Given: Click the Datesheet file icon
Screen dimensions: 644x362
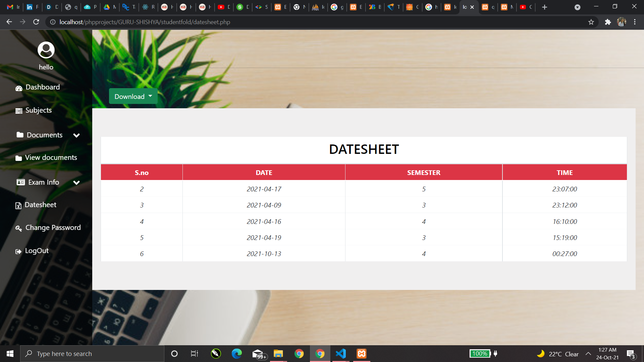Looking at the screenshot, I should [18, 205].
